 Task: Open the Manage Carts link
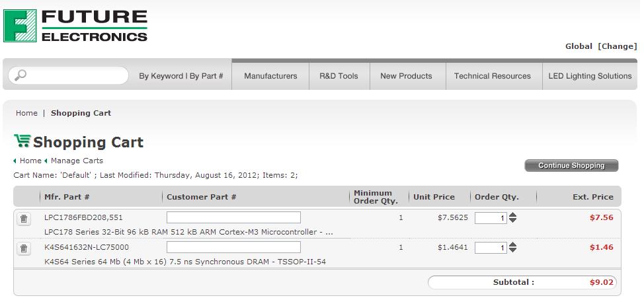point(77,161)
